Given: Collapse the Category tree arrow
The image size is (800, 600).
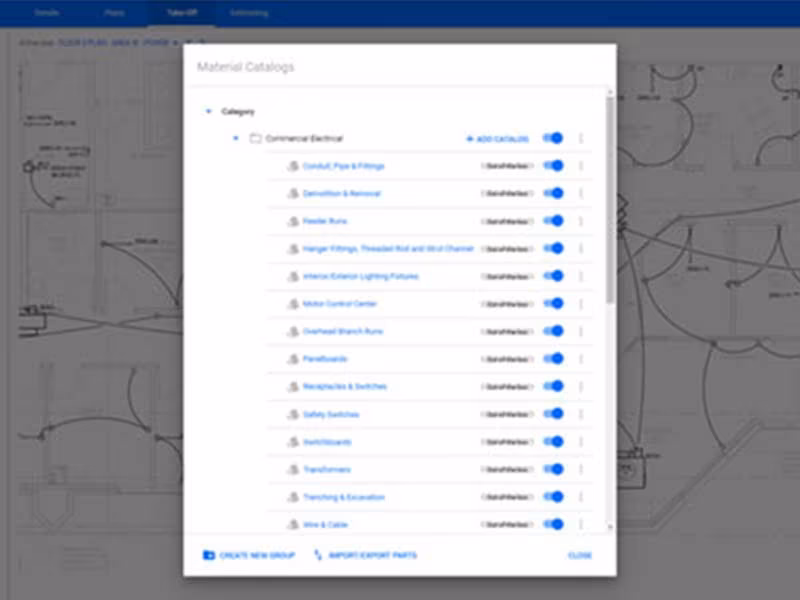Looking at the screenshot, I should 208,111.
